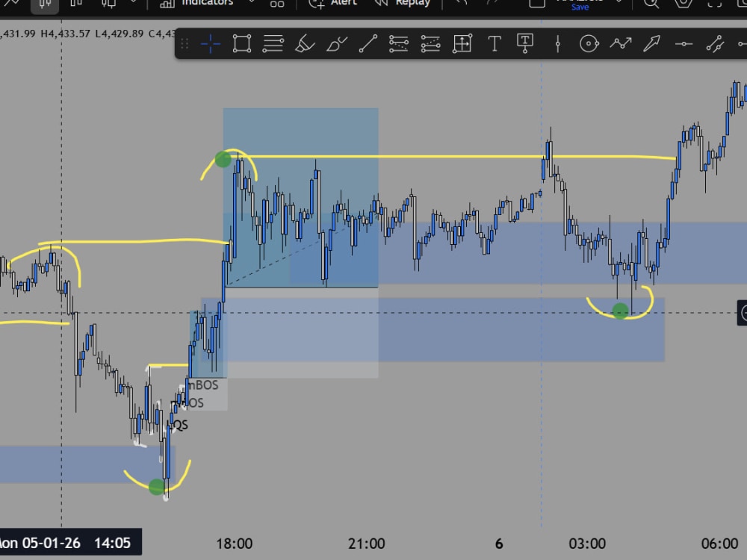Image resolution: width=747 pixels, height=560 pixels.
Task: Select the trend-based Fib Extension tool
Action: tap(430, 44)
